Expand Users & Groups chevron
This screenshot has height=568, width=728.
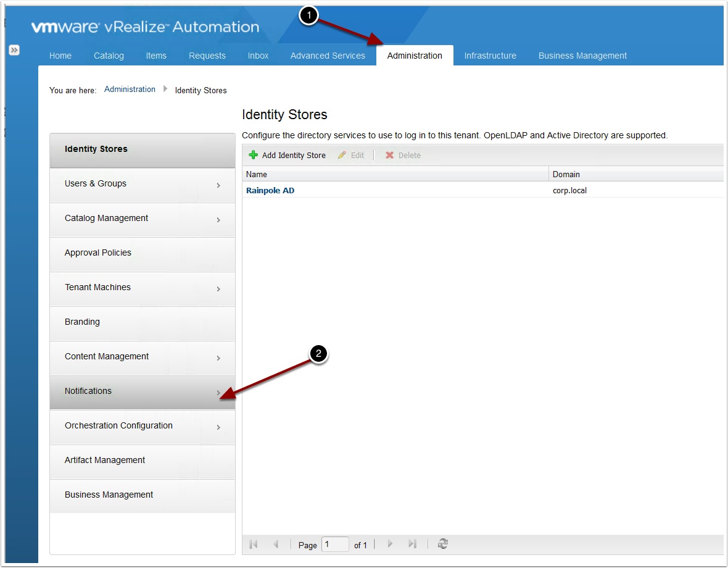(x=218, y=185)
